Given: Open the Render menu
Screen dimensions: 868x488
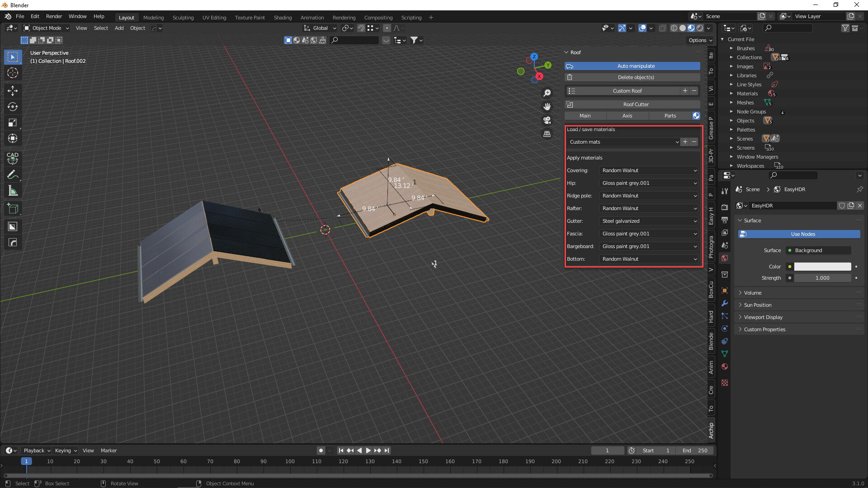Looking at the screenshot, I should 54,16.
